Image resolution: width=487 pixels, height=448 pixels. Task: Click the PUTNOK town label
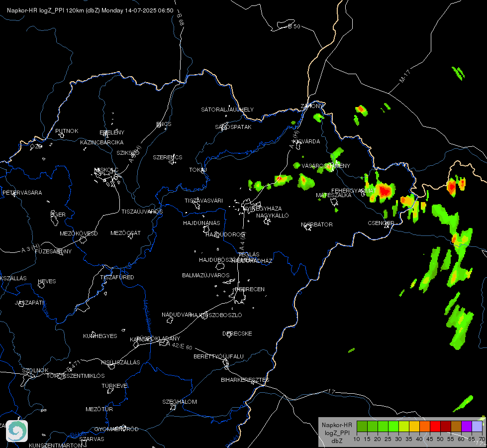(x=67, y=131)
